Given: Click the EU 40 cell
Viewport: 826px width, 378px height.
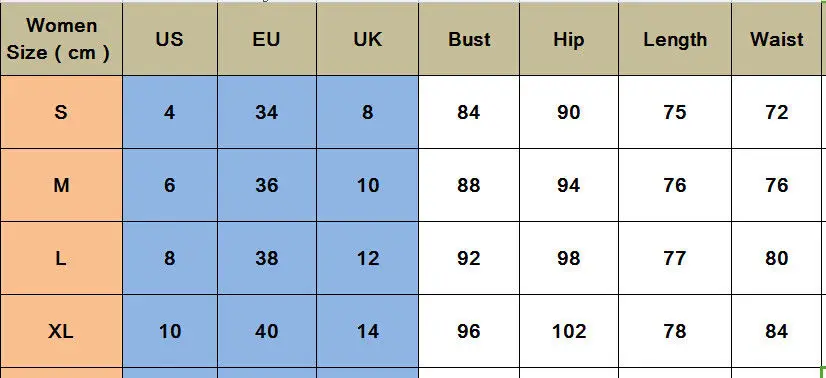Looking at the screenshot, I should click(x=267, y=331).
